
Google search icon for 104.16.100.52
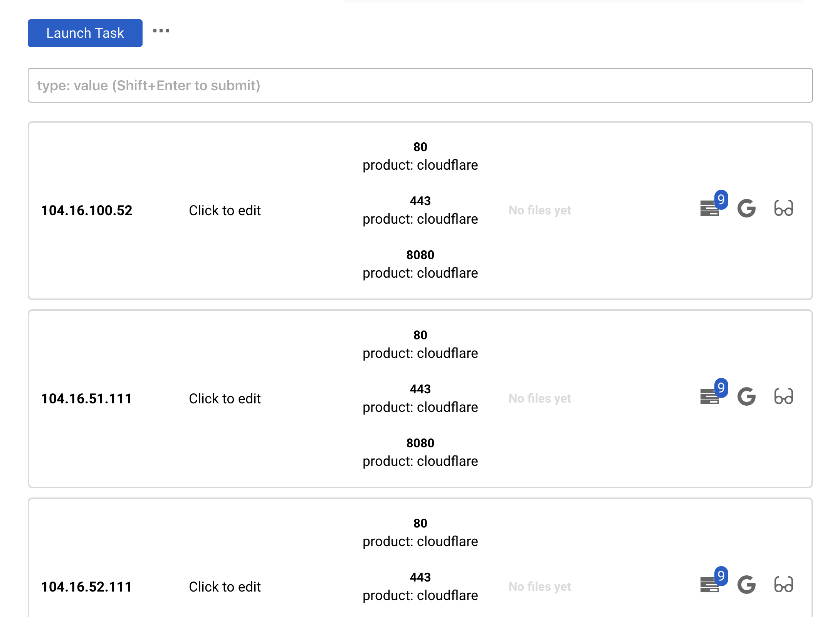(x=746, y=209)
